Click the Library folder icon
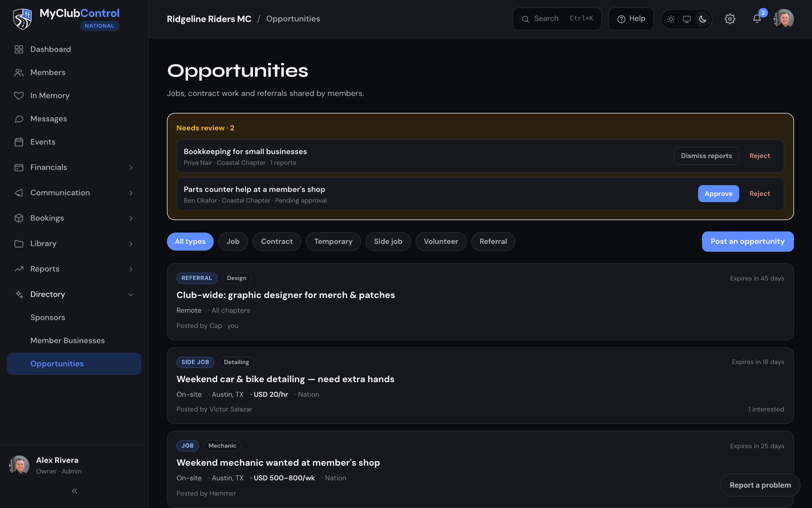Image resolution: width=812 pixels, height=508 pixels. 19,244
